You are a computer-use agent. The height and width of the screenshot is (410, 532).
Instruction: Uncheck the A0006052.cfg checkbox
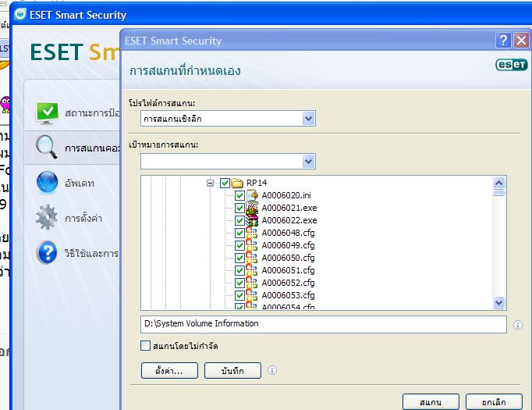(x=240, y=283)
